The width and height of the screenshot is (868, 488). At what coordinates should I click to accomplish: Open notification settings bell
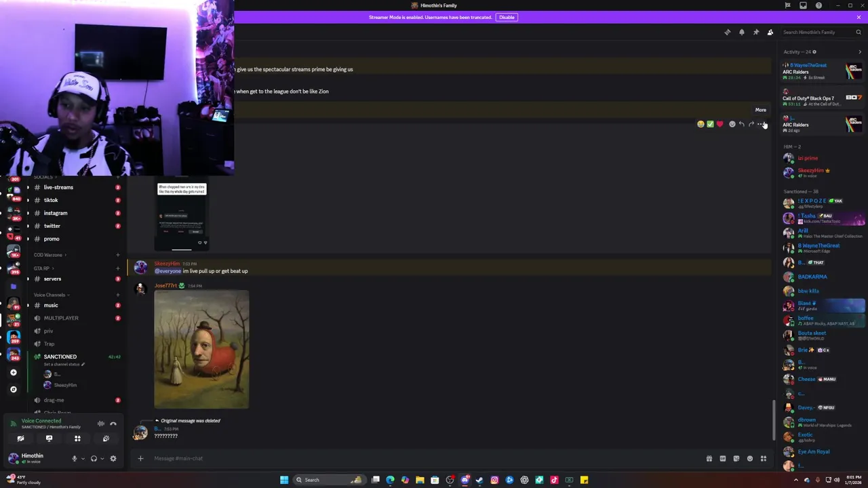point(741,32)
